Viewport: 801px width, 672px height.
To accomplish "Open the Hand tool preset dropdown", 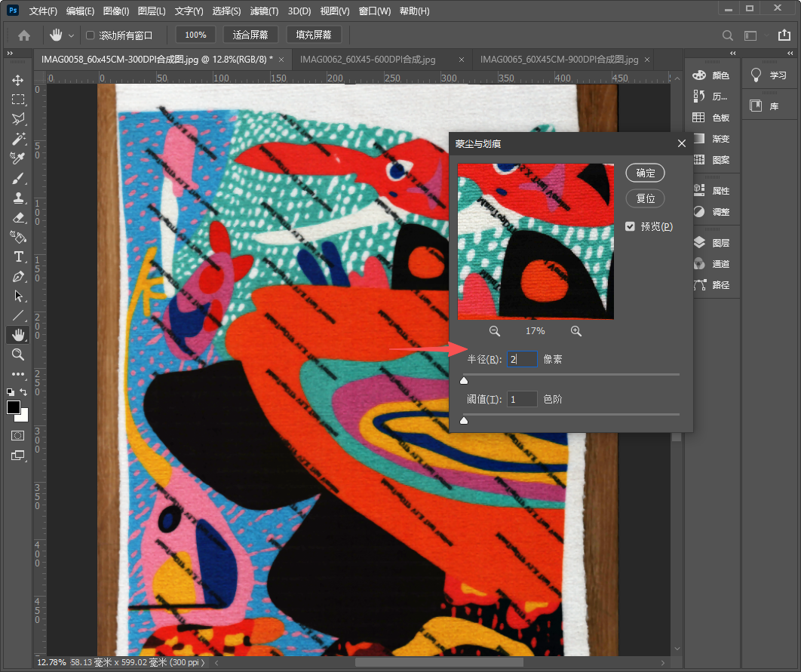I will [x=72, y=35].
